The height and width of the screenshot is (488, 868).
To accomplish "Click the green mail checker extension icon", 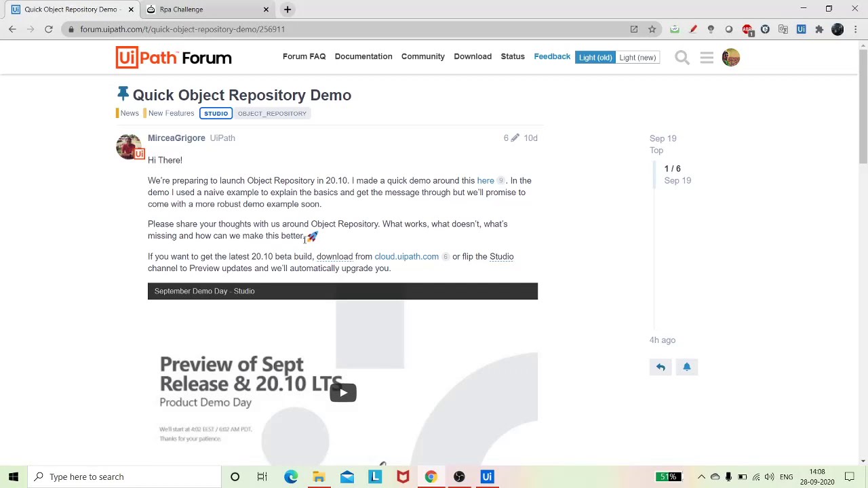I will pos(674,29).
